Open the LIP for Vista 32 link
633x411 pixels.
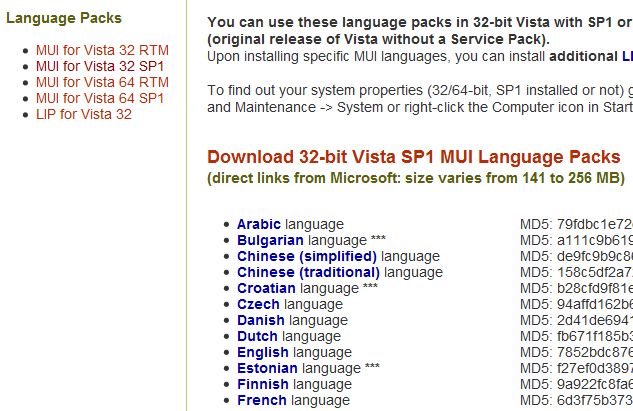[x=84, y=114]
